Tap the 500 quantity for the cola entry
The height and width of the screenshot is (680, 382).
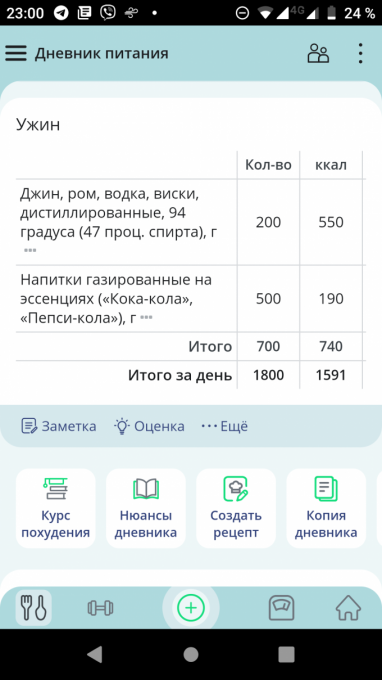268,299
